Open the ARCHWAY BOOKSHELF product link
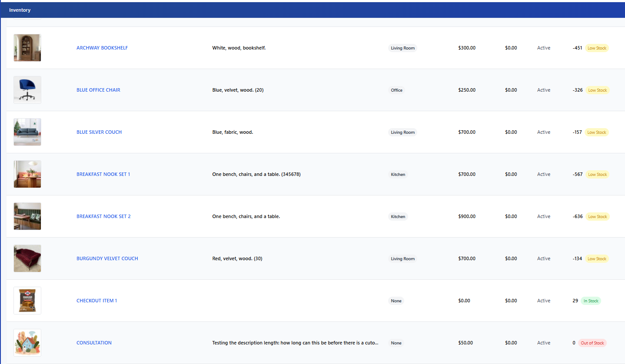 tap(102, 48)
